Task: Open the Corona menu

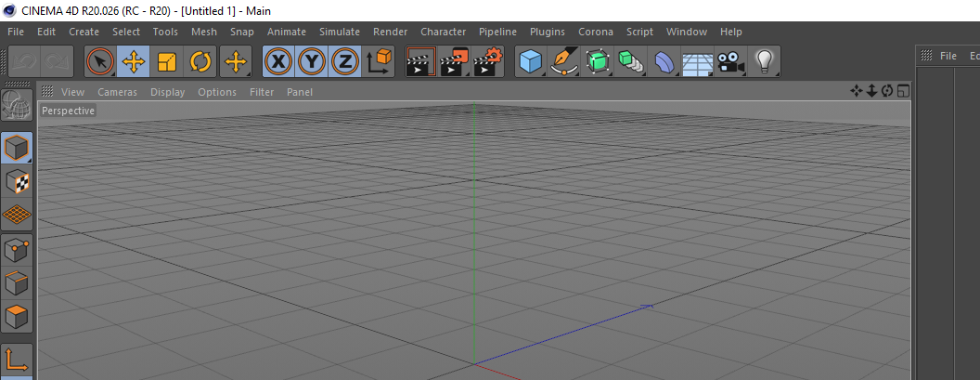Action: click(596, 32)
